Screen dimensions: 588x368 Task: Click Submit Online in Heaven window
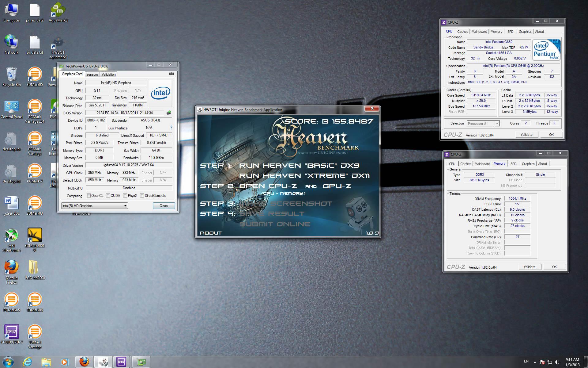coord(274,224)
